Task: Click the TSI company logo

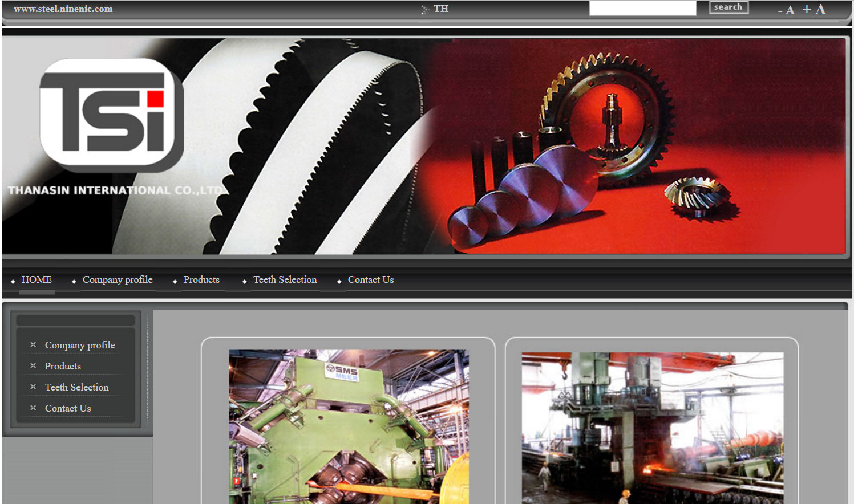Action: [x=112, y=115]
